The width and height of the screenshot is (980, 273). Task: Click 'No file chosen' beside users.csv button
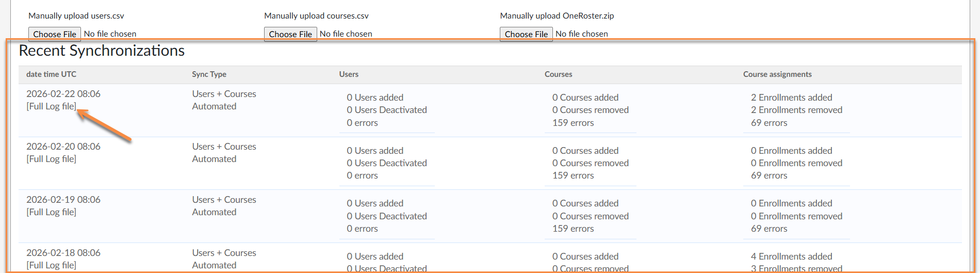point(110,34)
